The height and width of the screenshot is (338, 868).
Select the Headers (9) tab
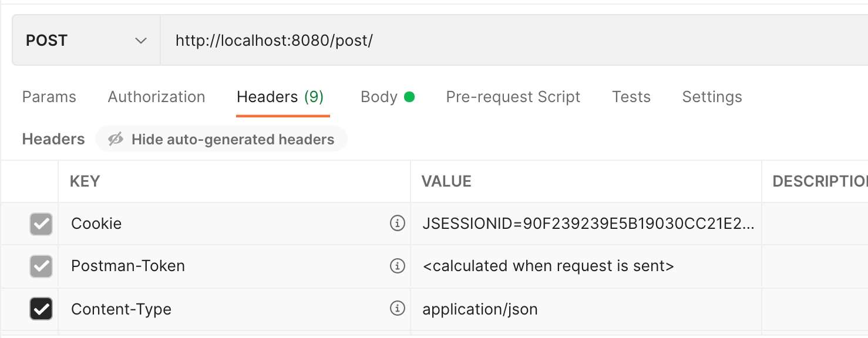pyautogui.click(x=280, y=97)
